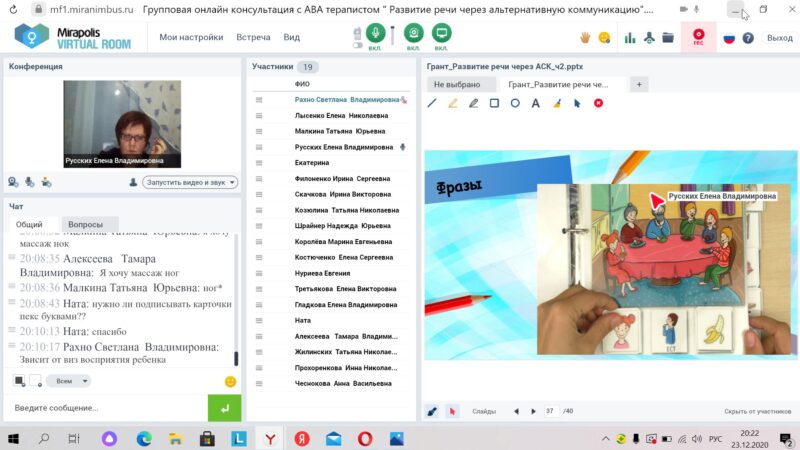Open row menu for Малкина Татьяна Юрьевна

(259, 132)
